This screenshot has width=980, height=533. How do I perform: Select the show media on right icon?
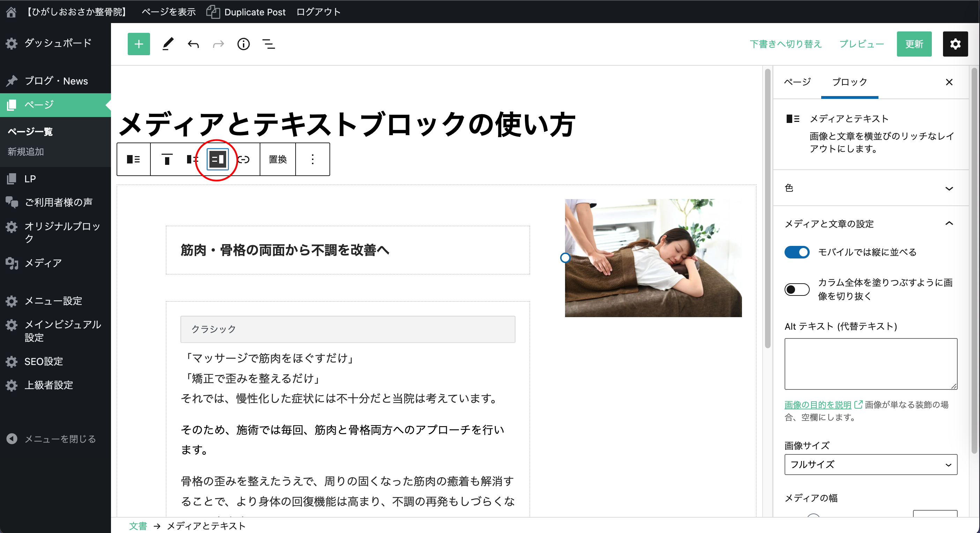(217, 159)
